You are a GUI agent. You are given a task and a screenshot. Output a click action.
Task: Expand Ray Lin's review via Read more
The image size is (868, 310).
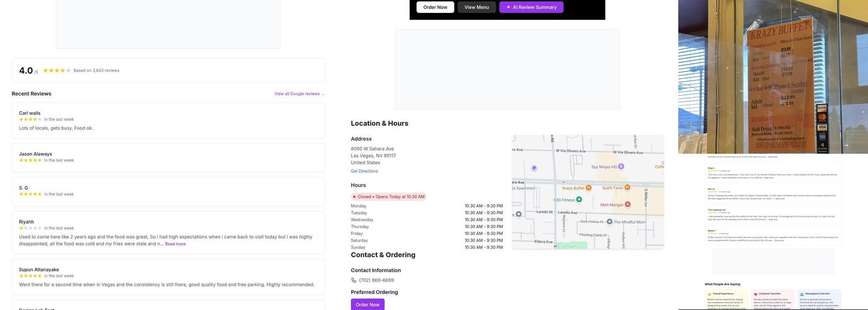point(779,198)
